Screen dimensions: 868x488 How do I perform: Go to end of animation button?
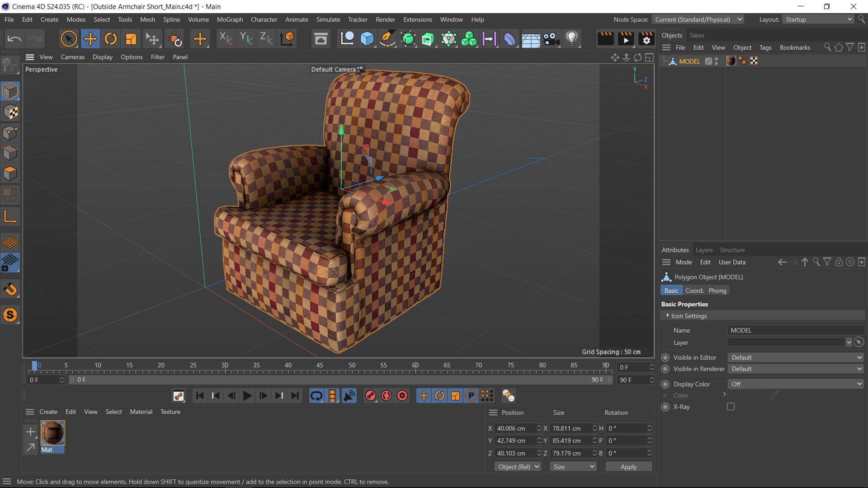click(295, 396)
